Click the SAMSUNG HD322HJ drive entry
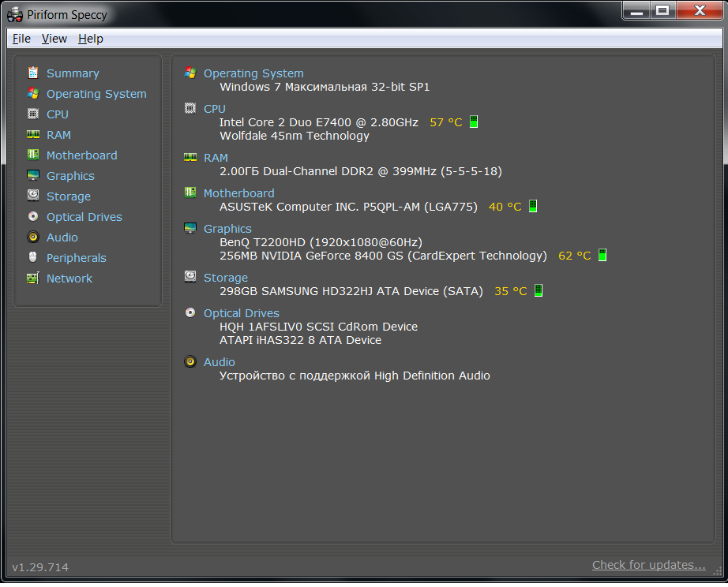The height and width of the screenshot is (587, 728). coord(351,291)
